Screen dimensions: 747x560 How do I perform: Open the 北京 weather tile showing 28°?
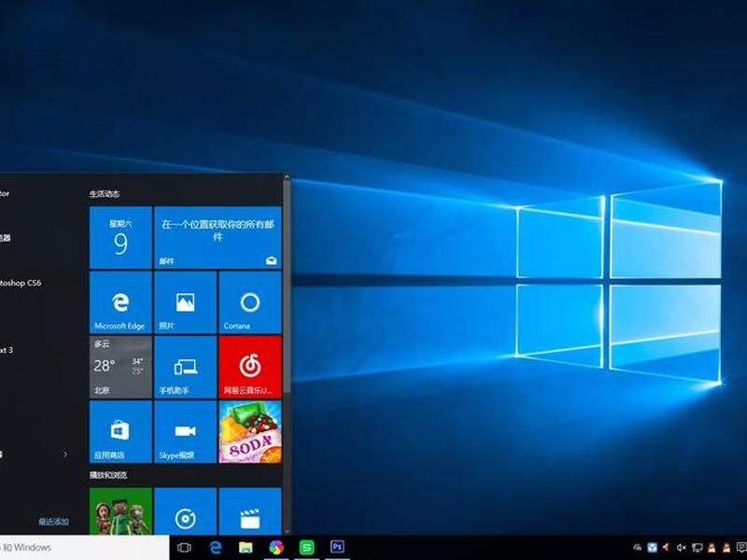point(120,367)
